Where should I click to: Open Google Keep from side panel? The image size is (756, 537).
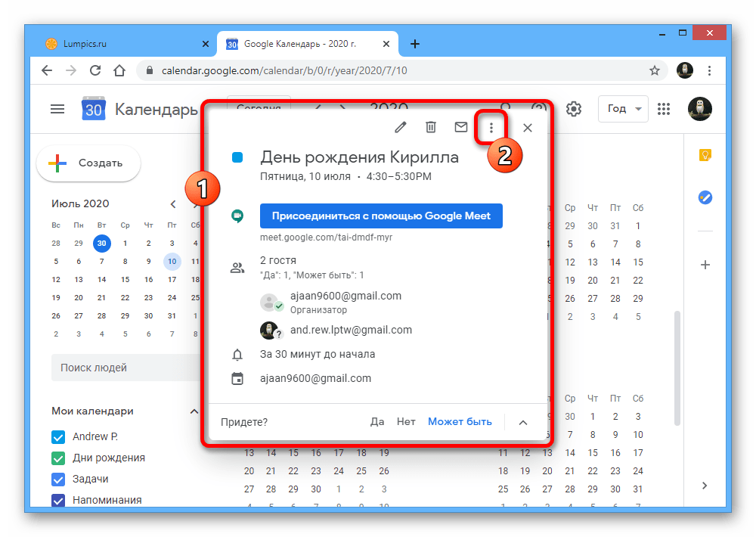coord(705,155)
